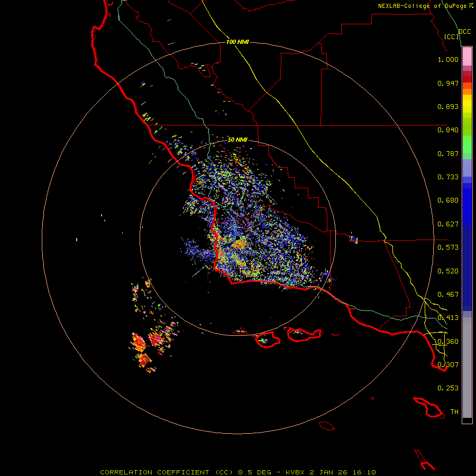
Task: Select the 0.680 scale value
Action: coord(448,200)
